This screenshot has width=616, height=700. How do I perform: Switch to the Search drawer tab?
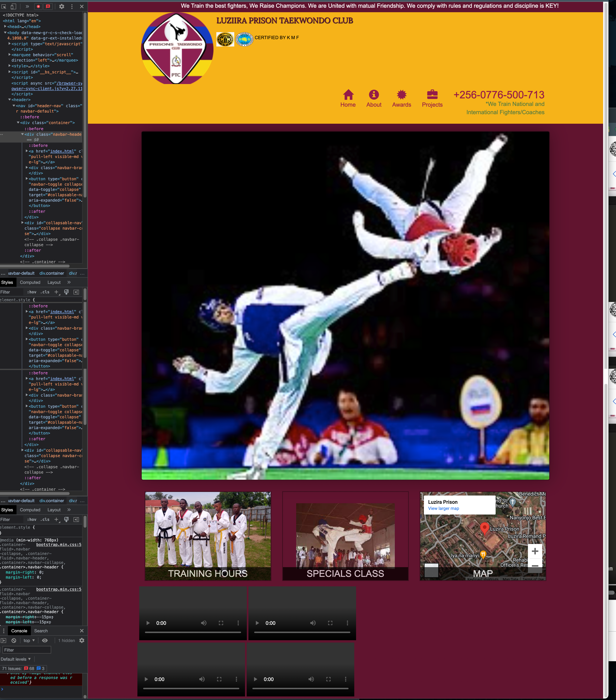(x=41, y=631)
